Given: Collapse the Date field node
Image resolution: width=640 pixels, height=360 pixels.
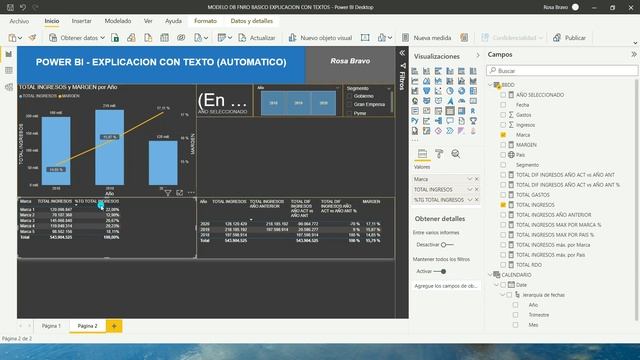Looking at the screenshot, I should tap(496, 285).
